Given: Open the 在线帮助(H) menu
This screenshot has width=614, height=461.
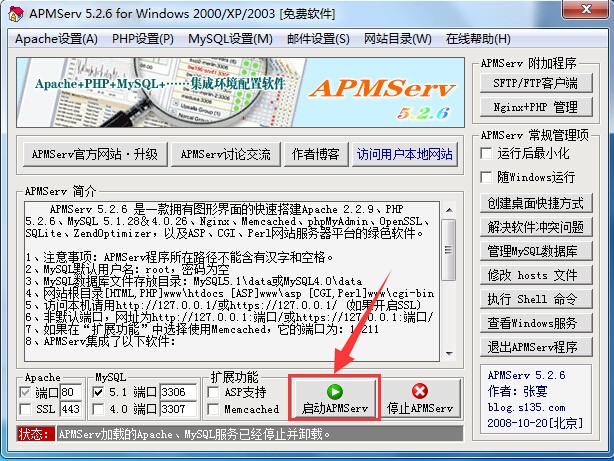Looking at the screenshot, I should (x=478, y=39).
